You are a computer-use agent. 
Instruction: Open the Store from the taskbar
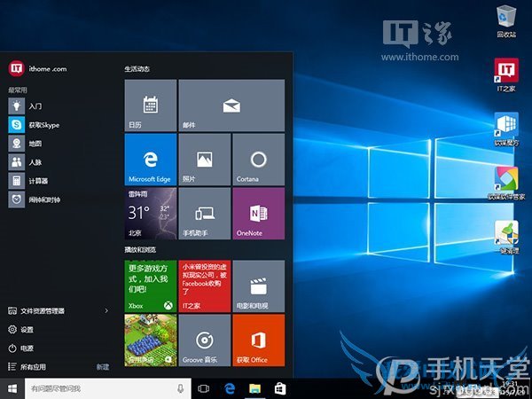point(280,388)
